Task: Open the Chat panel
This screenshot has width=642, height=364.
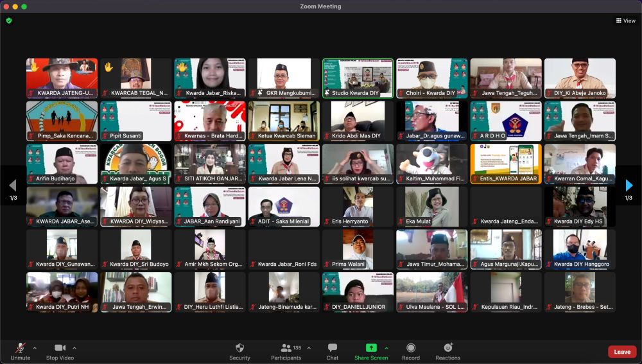Action: pyautogui.click(x=332, y=351)
